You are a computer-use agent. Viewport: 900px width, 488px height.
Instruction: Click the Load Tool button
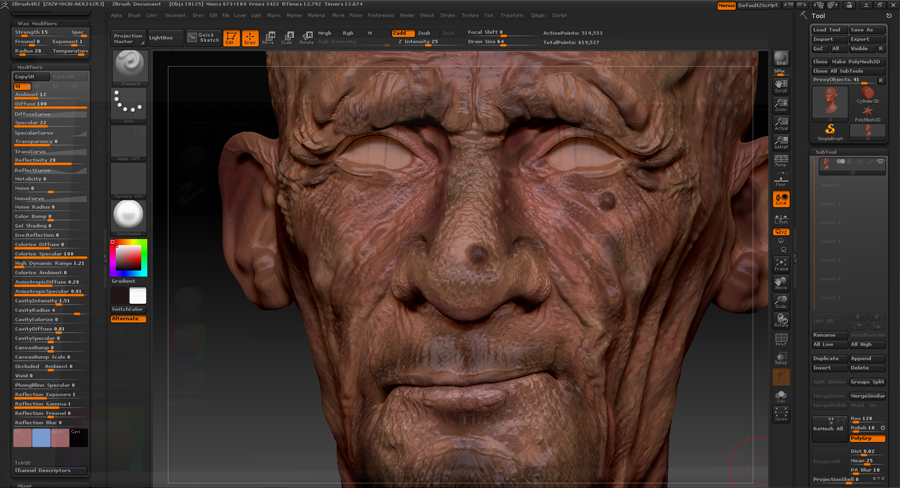tap(829, 29)
